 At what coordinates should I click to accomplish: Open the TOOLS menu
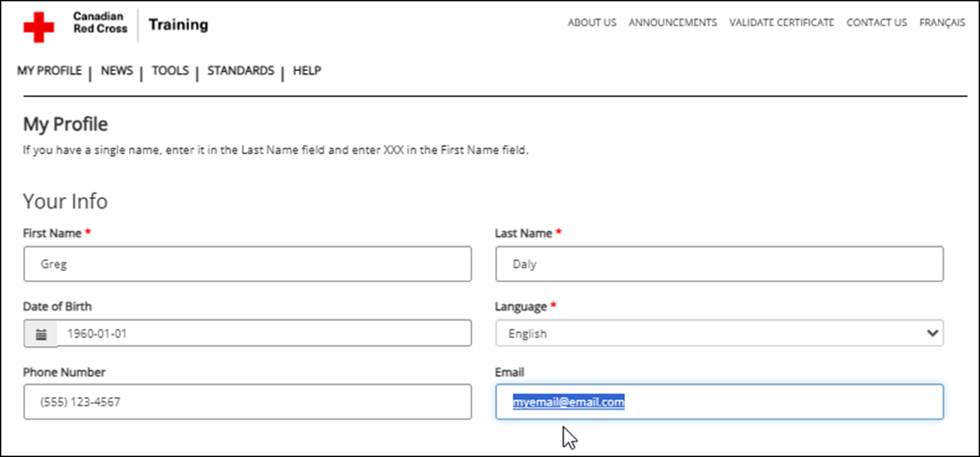tap(170, 71)
